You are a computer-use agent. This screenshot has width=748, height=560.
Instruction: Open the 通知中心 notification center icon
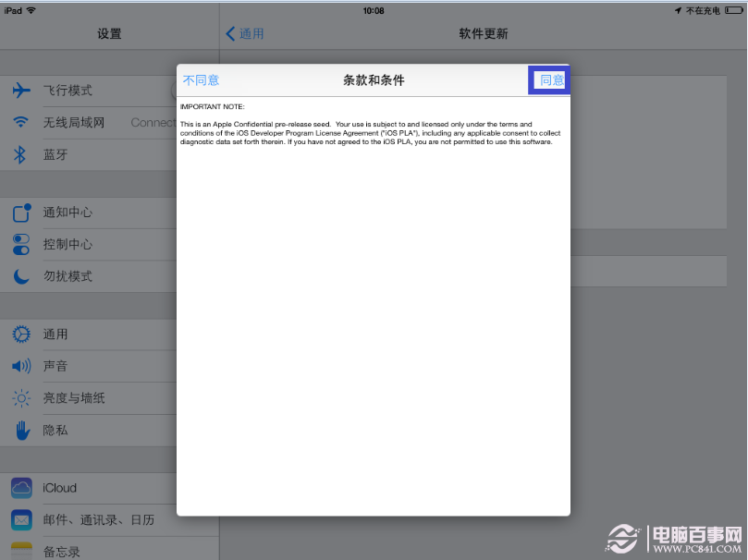(21, 213)
